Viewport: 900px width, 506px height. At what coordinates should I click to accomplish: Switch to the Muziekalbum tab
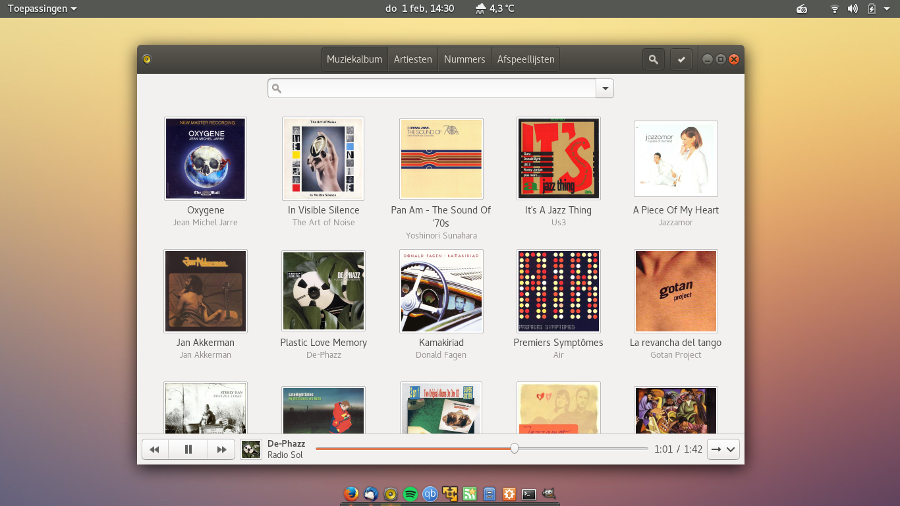click(354, 59)
